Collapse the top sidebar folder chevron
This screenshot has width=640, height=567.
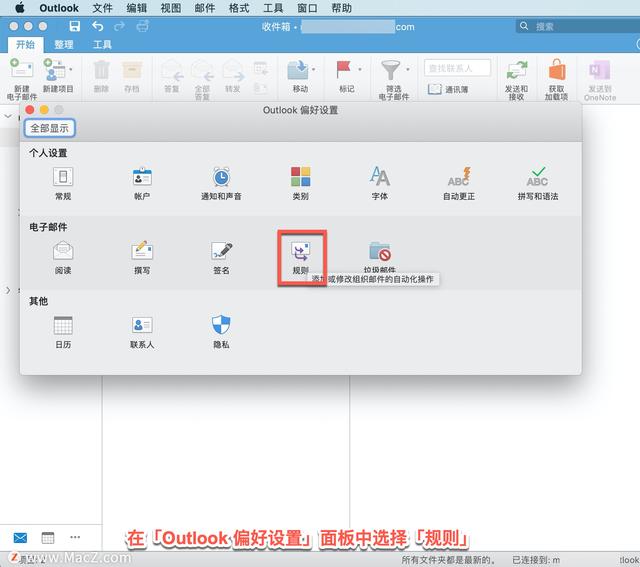click(8, 116)
